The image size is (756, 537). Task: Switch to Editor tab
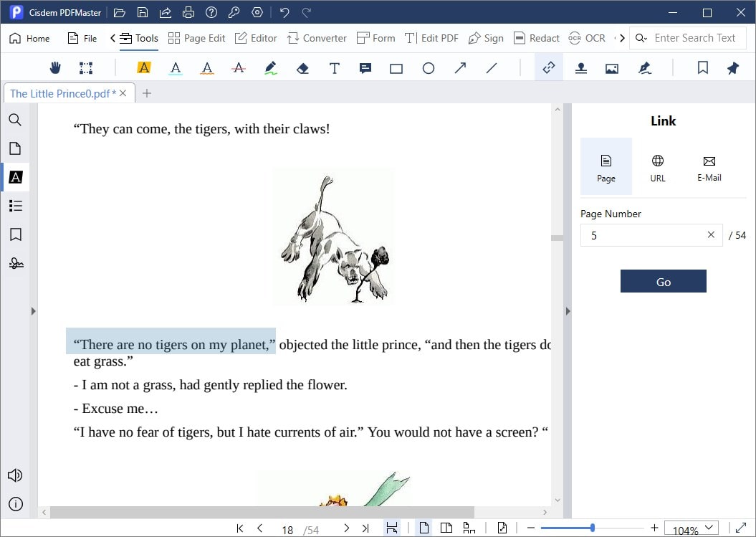256,38
